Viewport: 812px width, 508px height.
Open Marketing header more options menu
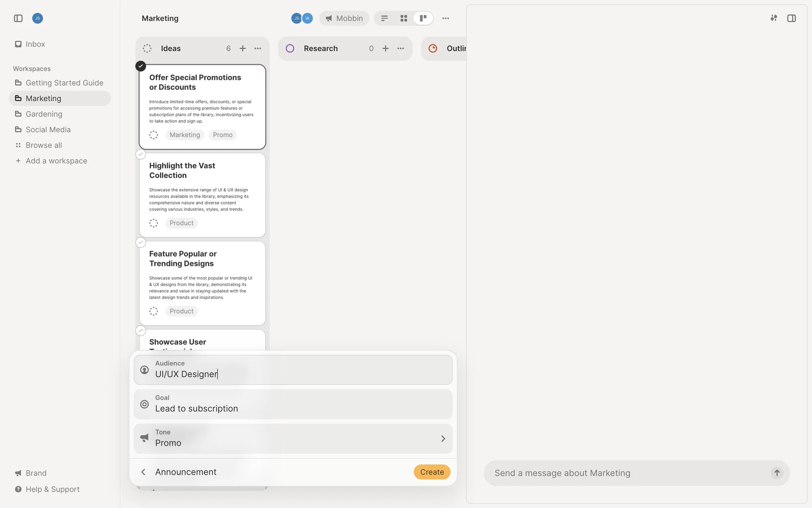coord(445,18)
